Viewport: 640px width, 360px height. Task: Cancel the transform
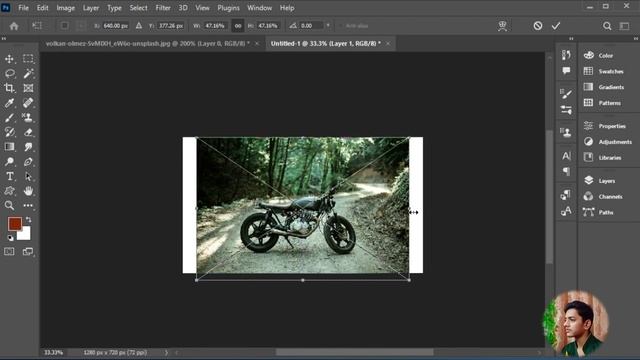tap(538, 26)
